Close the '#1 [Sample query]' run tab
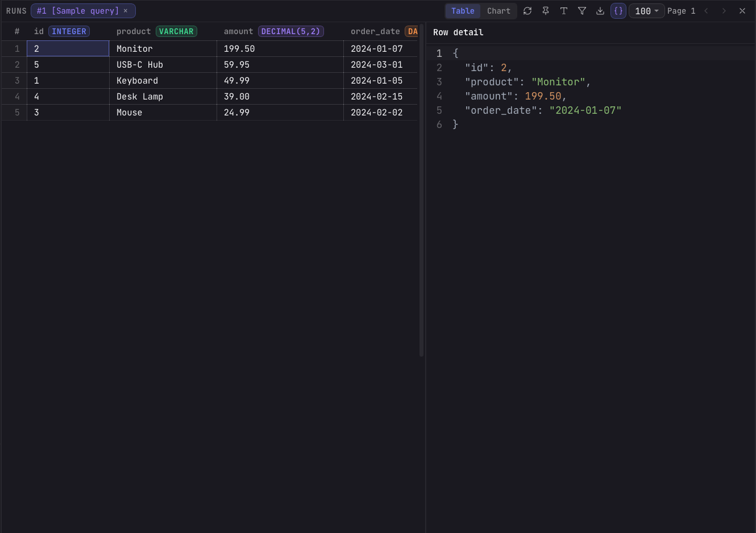The image size is (756, 533). pyautogui.click(x=126, y=11)
